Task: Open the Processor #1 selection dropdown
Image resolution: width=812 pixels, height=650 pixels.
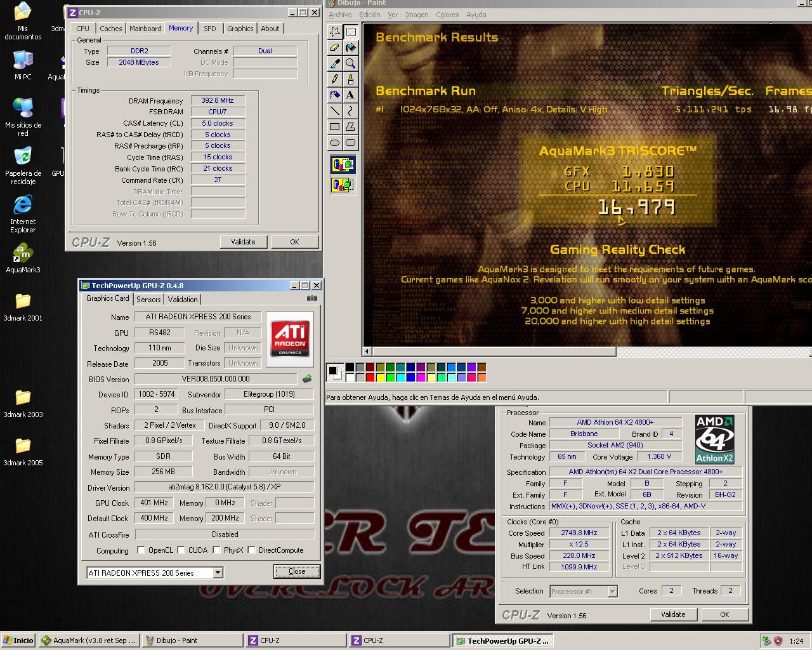Action: (612, 592)
